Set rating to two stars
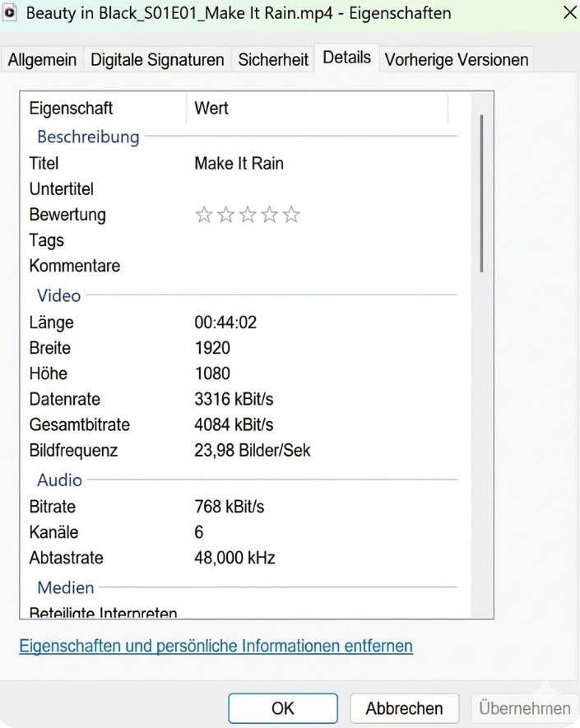 tap(225, 216)
